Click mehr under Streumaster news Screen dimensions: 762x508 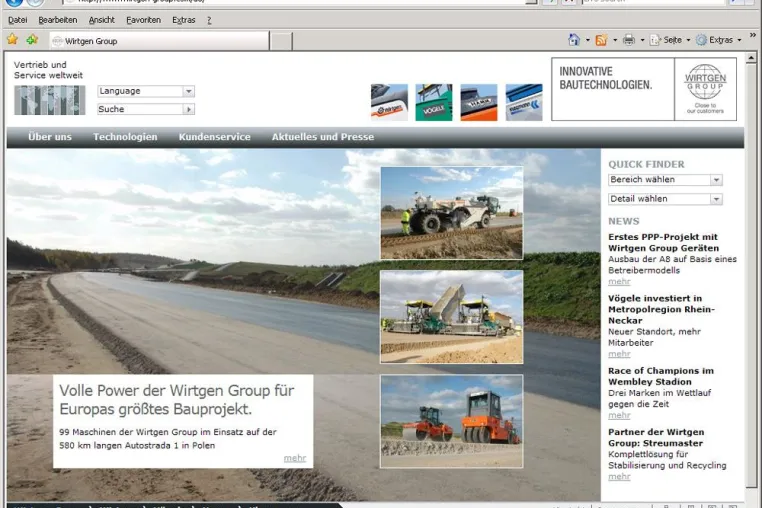(619, 476)
